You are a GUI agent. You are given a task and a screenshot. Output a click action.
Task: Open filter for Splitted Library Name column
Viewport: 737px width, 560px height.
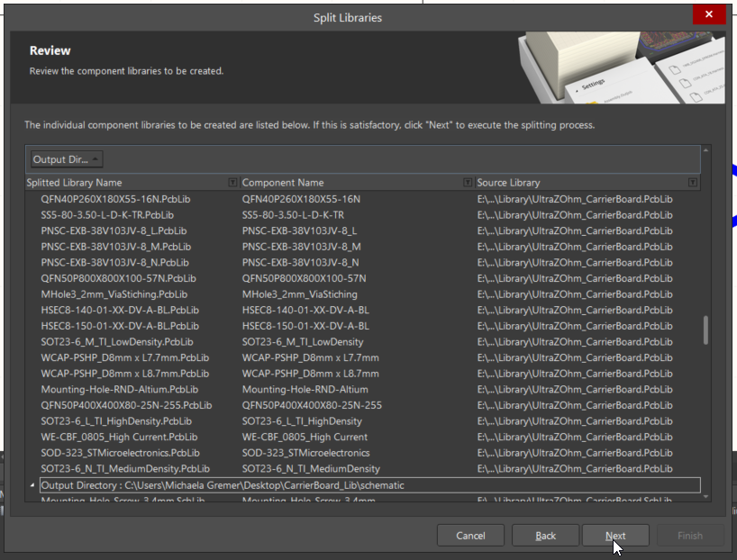[233, 183]
